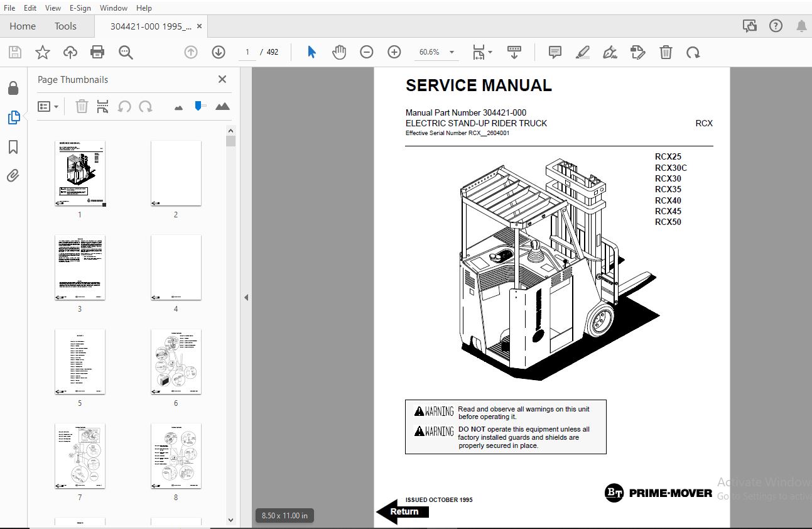
Task: Enlarge thumbnail size large mountain icon
Action: point(222,106)
